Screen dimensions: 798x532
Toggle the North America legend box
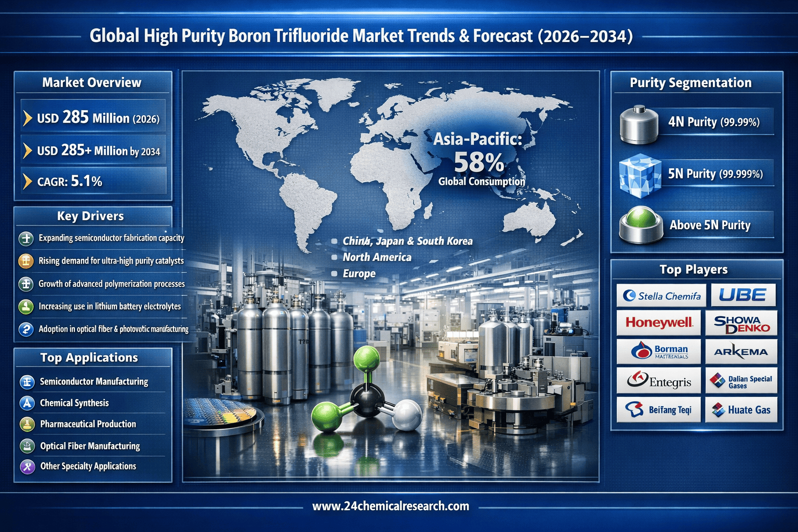[334, 258]
